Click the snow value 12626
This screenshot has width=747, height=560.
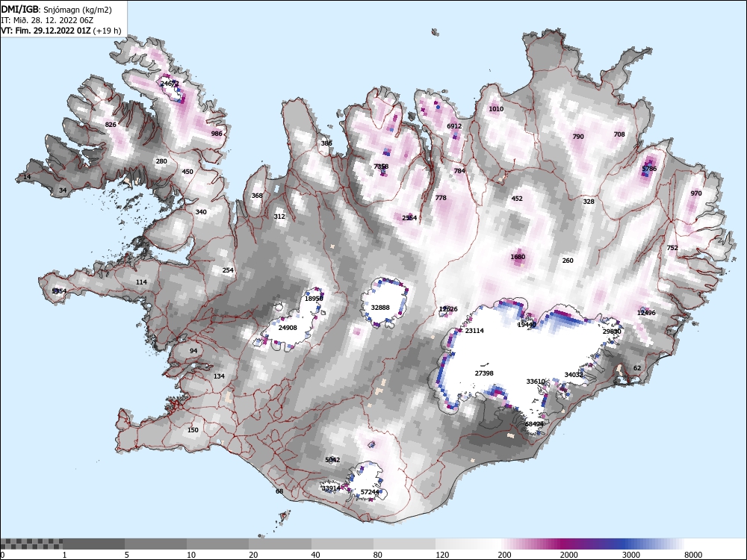(448, 310)
